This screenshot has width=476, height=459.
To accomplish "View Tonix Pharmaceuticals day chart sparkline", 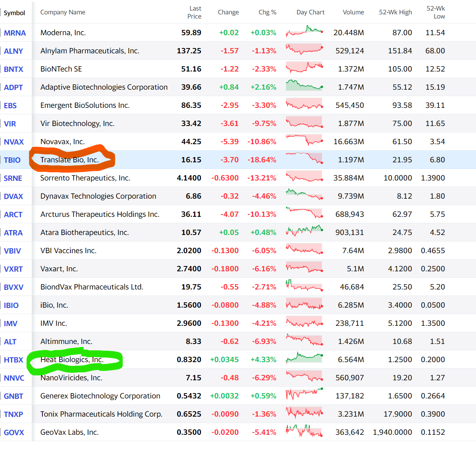I will pyautogui.click(x=304, y=412).
